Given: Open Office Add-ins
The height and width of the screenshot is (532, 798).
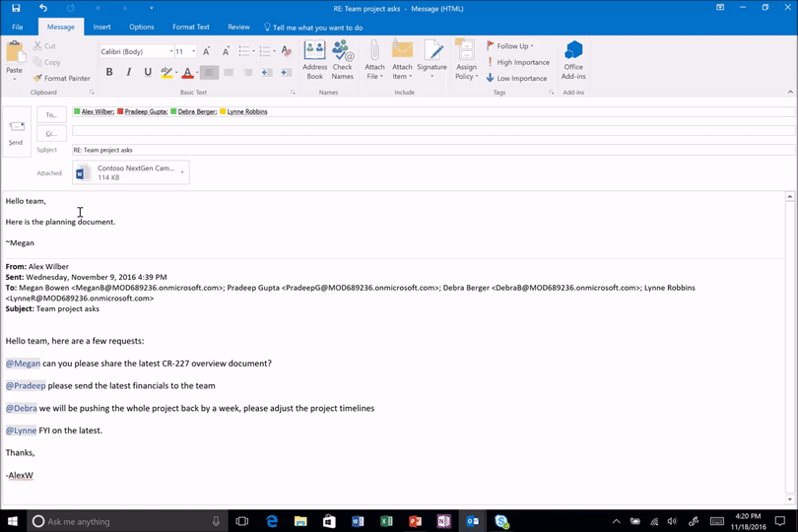Looking at the screenshot, I should click(x=573, y=60).
